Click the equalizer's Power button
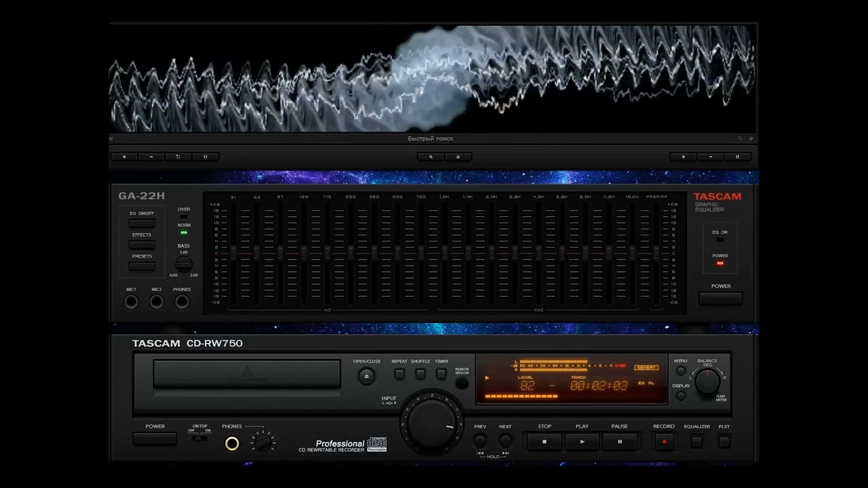 coord(721,298)
